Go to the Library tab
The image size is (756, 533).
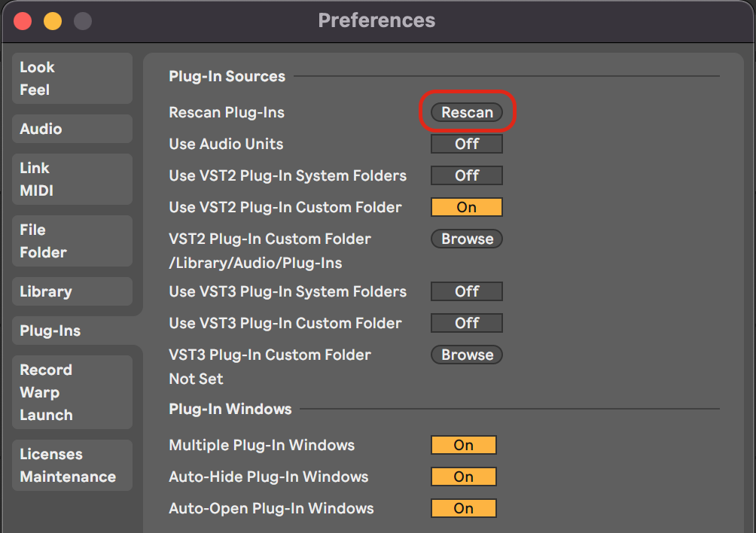click(72, 291)
